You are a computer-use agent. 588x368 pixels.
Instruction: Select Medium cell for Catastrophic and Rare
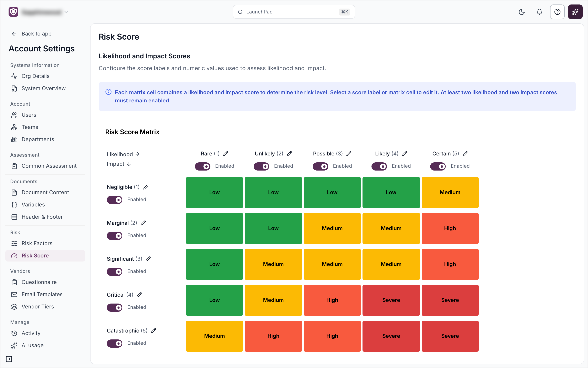[x=214, y=336]
